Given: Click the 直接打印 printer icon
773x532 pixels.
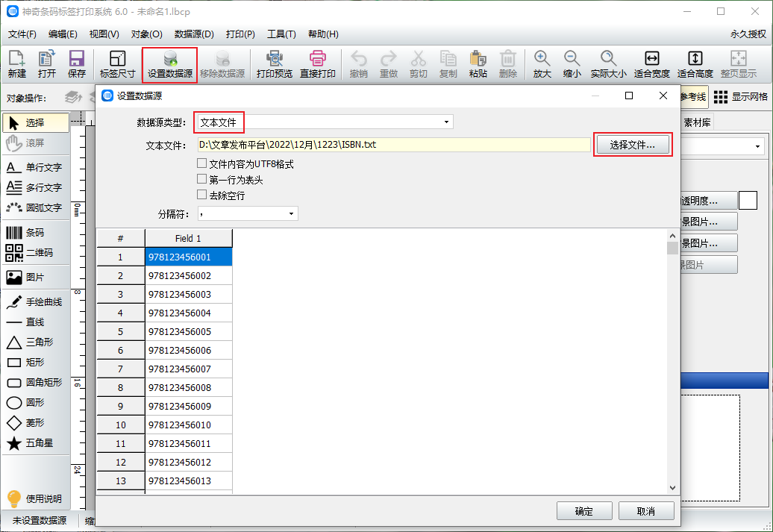Looking at the screenshot, I should [x=318, y=64].
